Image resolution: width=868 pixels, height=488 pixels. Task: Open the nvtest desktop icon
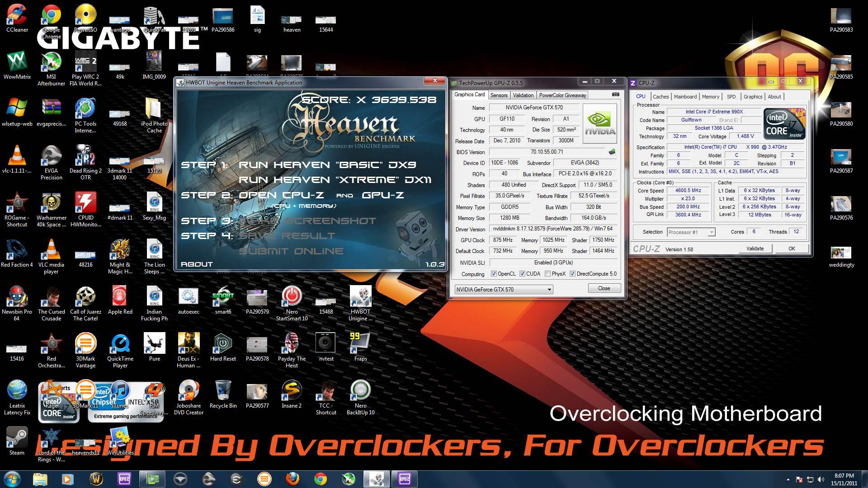coord(326,347)
